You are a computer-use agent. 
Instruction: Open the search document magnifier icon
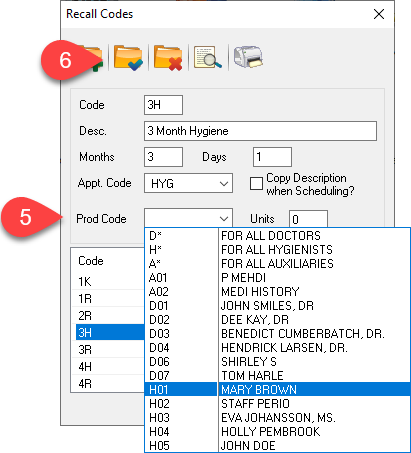click(x=207, y=57)
